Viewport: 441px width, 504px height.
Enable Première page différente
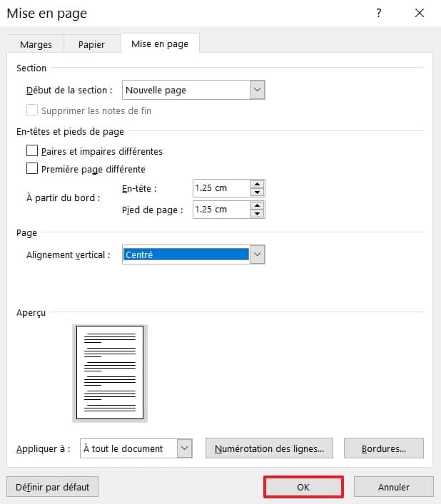(32, 168)
